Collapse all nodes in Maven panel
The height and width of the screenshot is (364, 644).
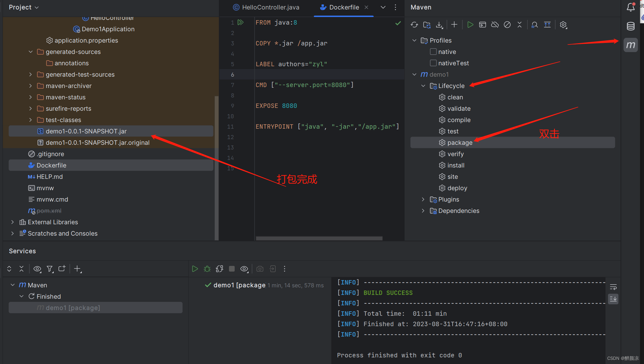point(520,25)
